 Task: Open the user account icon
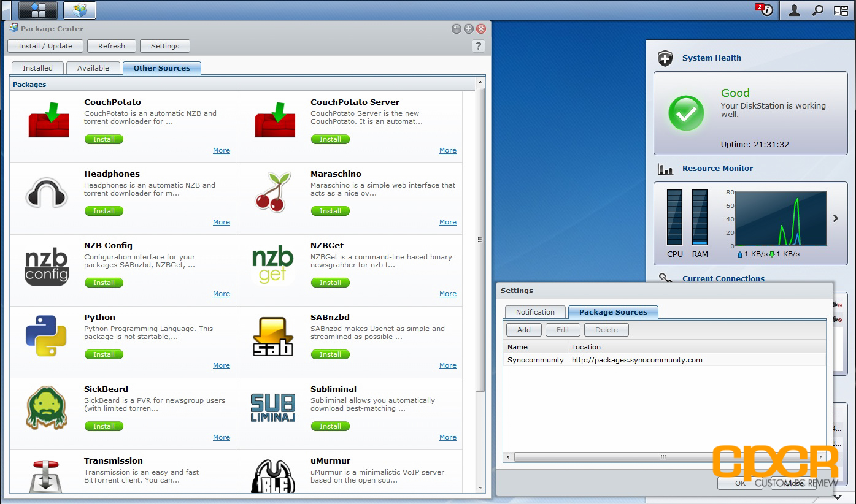(795, 10)
